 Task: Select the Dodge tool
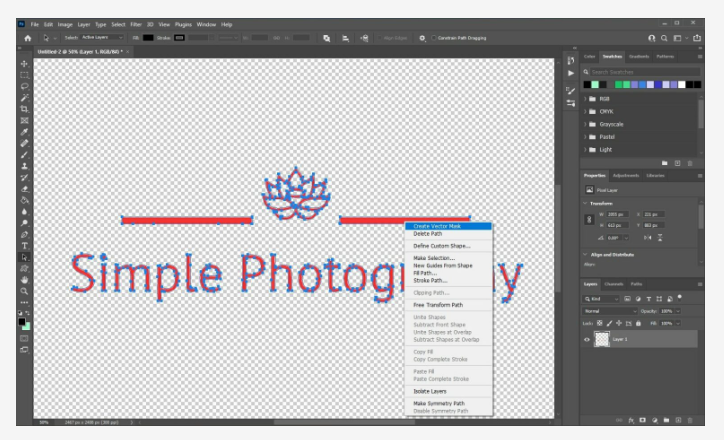coord(24,223)
